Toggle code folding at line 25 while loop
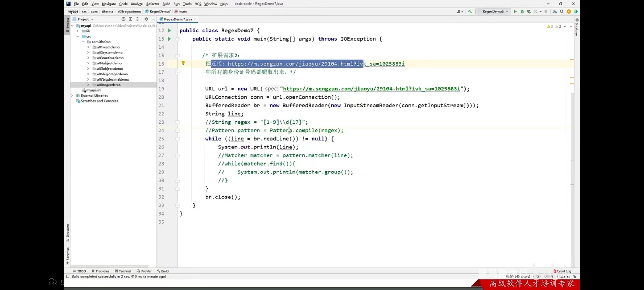Viewport: 644px width, 290px height. (177, 139)
